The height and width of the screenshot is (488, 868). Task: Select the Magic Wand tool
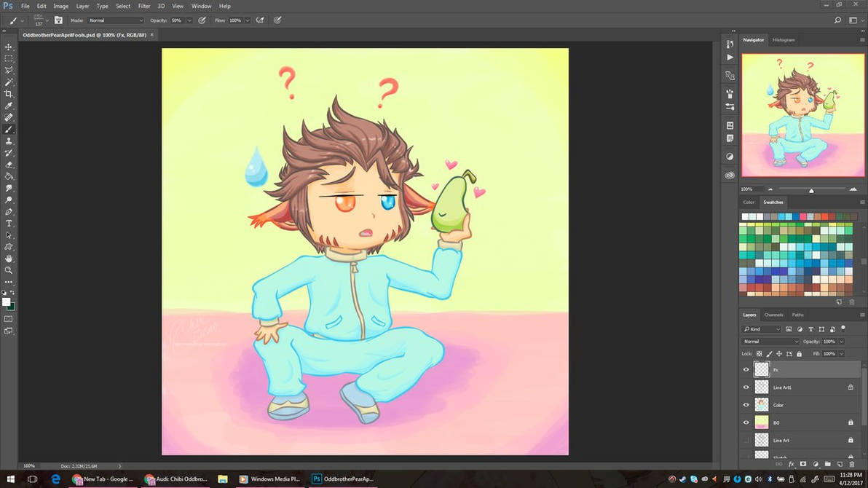[8, 82]
